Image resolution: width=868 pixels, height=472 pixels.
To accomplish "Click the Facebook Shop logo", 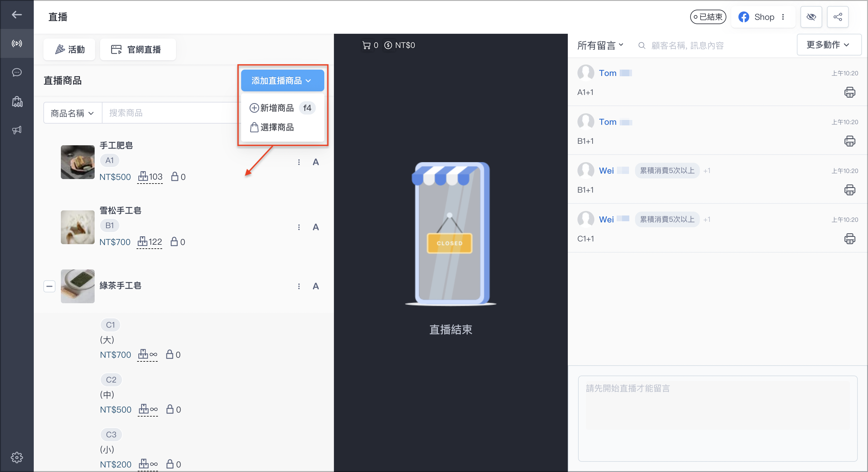I will tap(744, 17).
